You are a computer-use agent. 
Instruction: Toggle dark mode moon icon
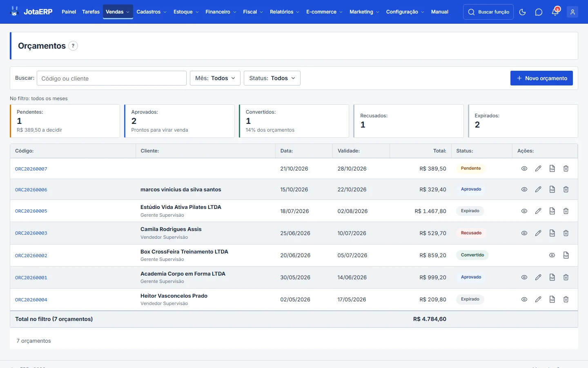522,12
